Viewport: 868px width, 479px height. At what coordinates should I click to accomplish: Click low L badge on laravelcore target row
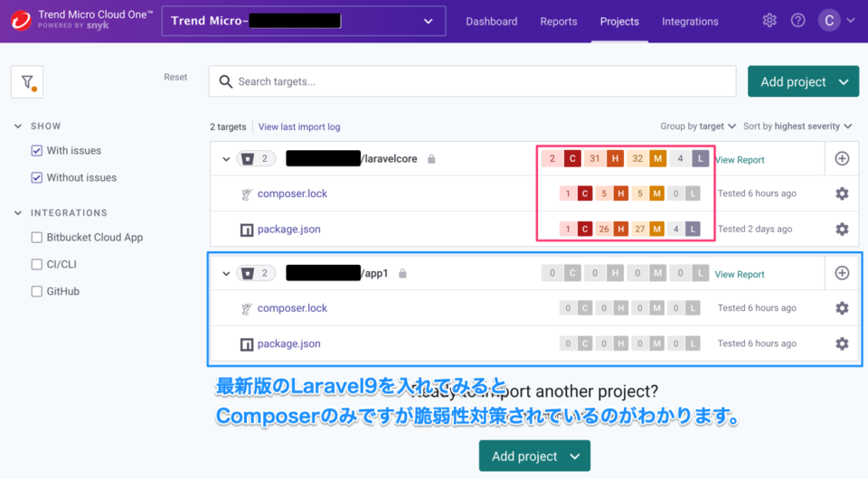pyautogui.click(x=700, y=159)
